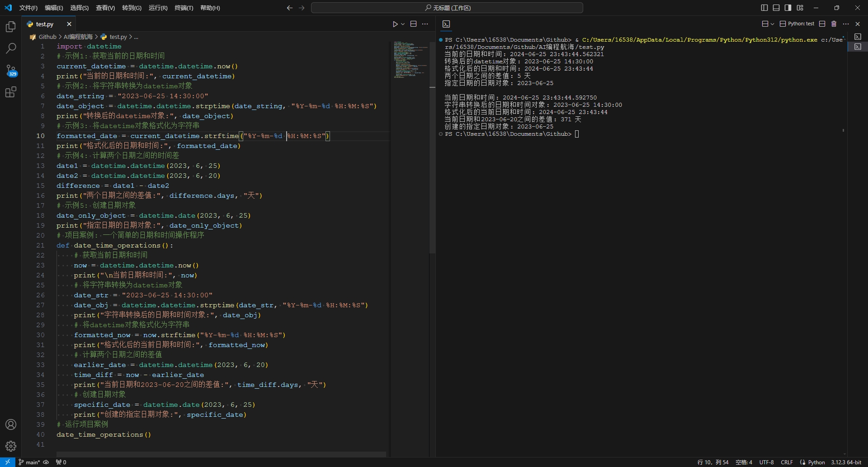
Task: Click the 'date_time_operations()' call on line 40
Action: (104, 434)
